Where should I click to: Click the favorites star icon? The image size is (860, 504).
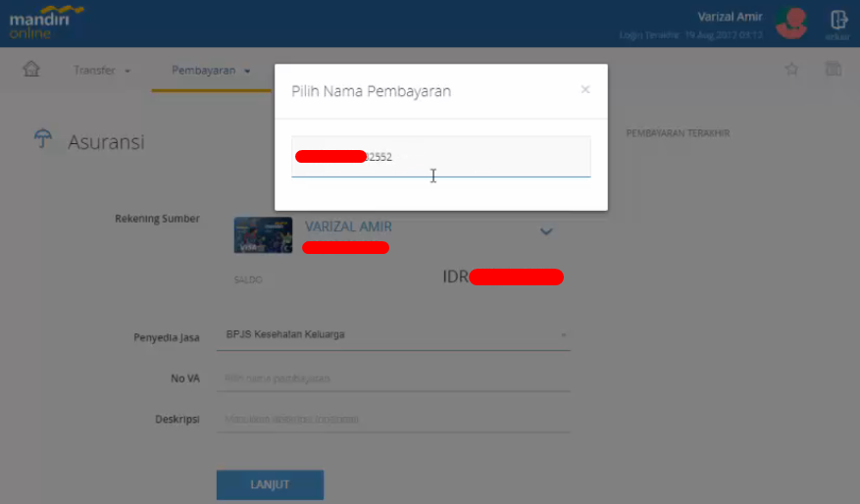click(791, 69)
